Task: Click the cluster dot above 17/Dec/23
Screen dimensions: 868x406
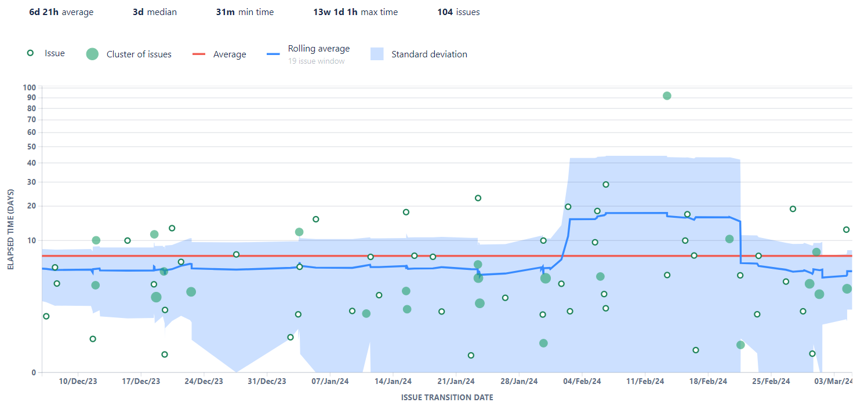Action: pos(153,234)
